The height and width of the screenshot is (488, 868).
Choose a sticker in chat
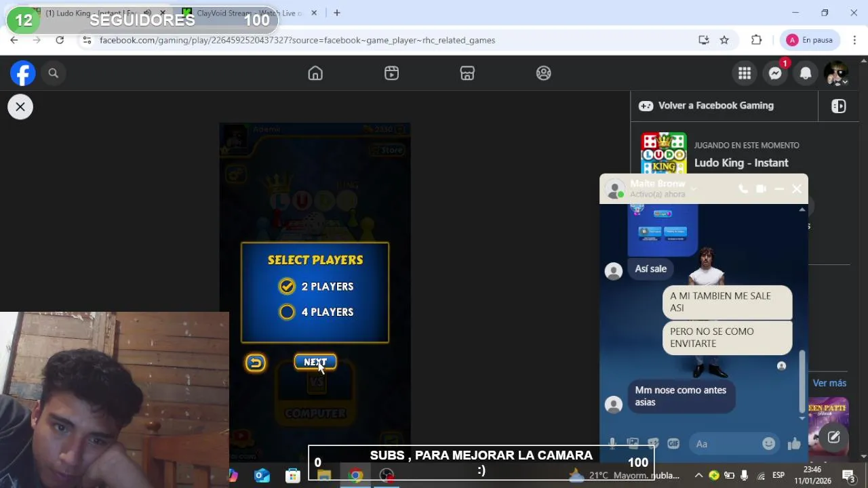click(x=653, y=443)
